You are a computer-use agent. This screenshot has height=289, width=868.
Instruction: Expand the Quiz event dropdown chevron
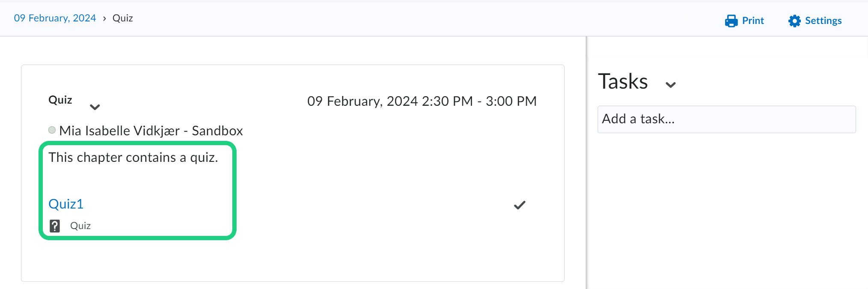95,107
